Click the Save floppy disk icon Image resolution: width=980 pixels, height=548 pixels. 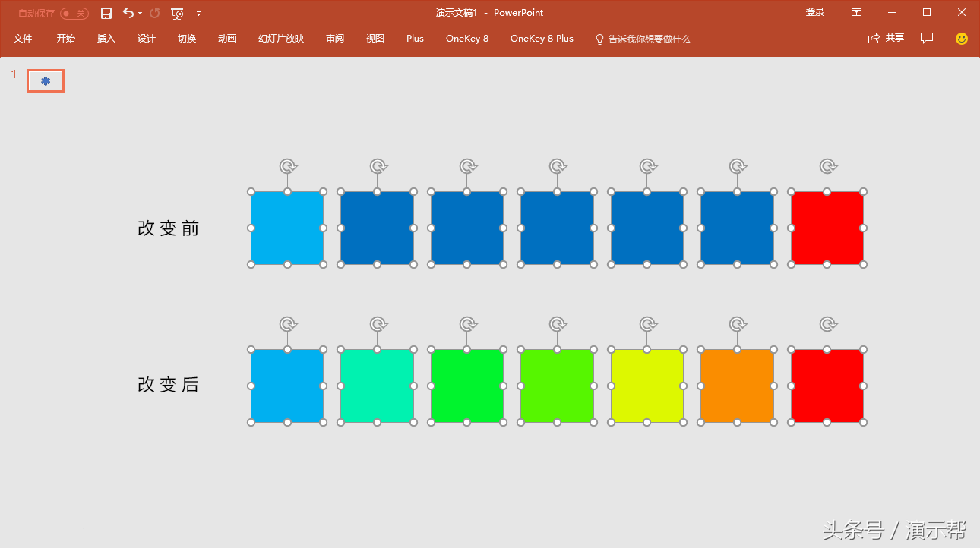pyautogui.click(x=106, y=14)
